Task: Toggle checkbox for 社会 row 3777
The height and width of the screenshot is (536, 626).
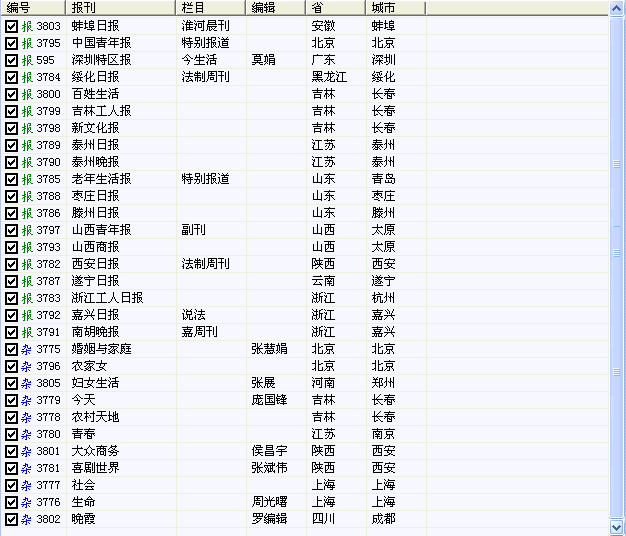Action: point(11,485)
